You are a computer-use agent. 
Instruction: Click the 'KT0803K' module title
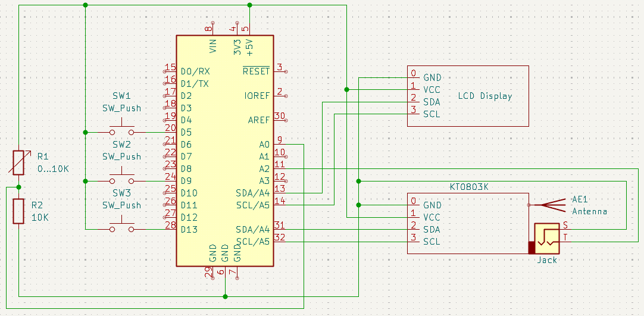point(468,187)
